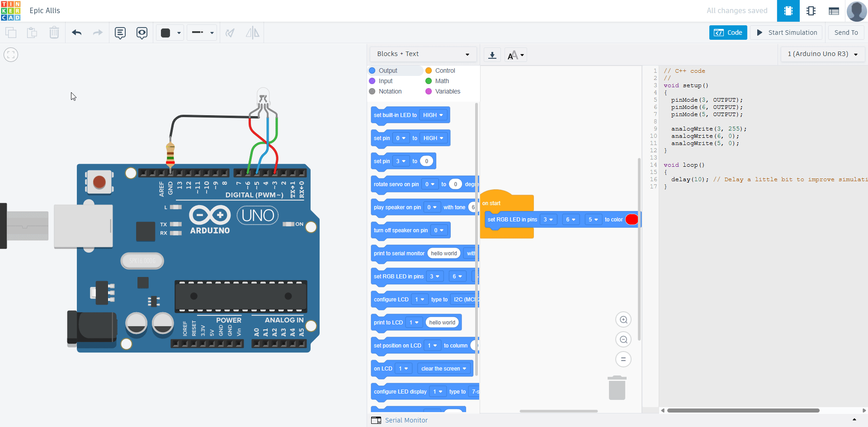The image size is (868, 427).
Task: Open pin 5 dropdown in the on-start RGB block
Action: [594, 220]
